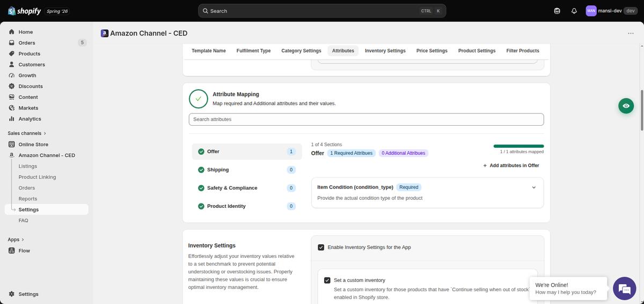Switch to the Attributes tab
Screen dimensions: 644x304
pos(343,50)
